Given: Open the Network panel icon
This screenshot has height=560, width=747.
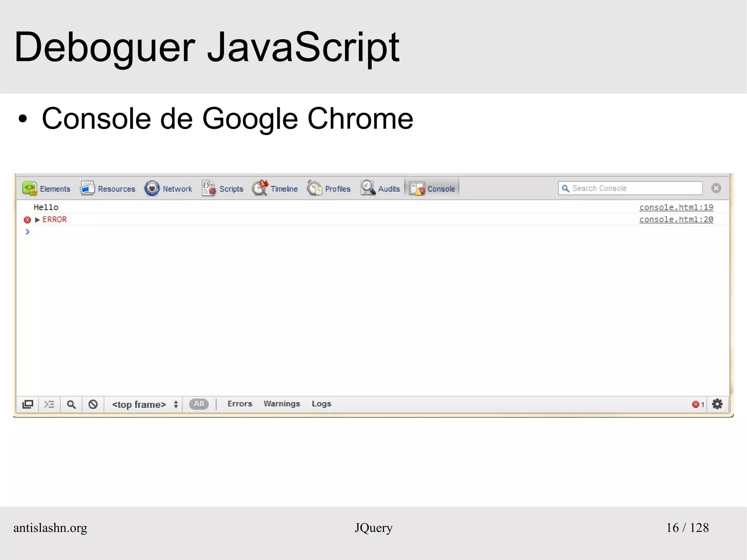Looking at the screenshot, I should (152, 188).
